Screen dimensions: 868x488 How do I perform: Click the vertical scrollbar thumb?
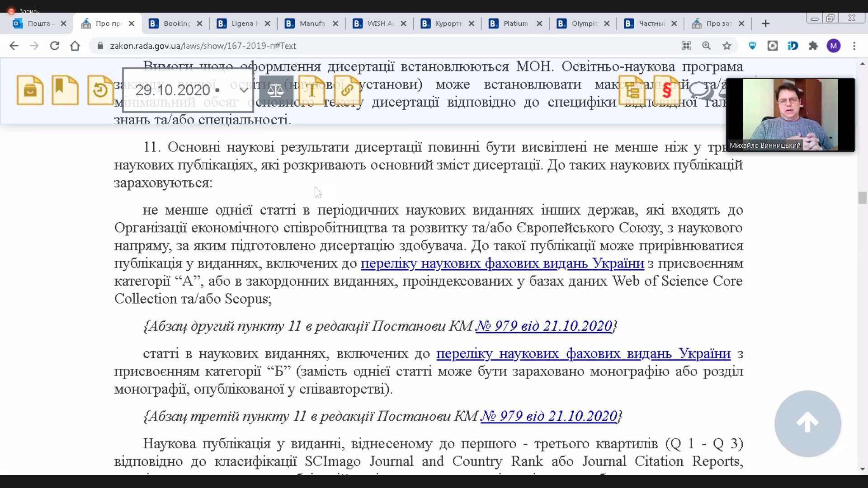point(862,197)
